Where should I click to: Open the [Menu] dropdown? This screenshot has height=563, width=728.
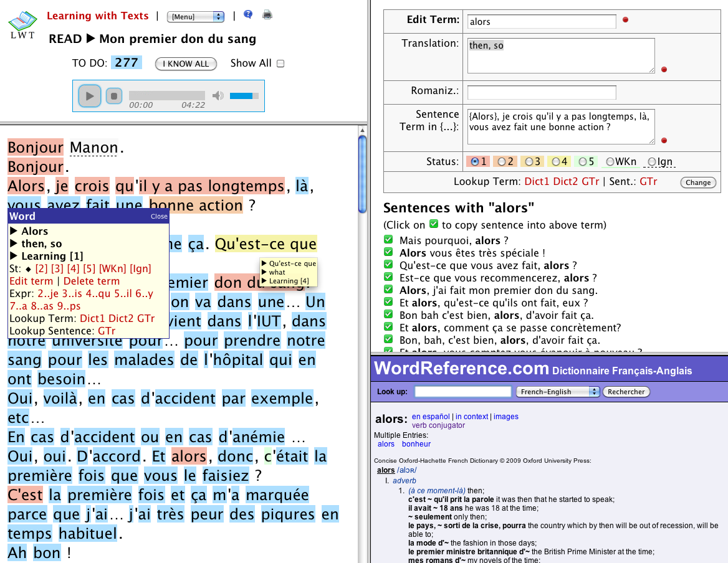[x=196, y=16]
